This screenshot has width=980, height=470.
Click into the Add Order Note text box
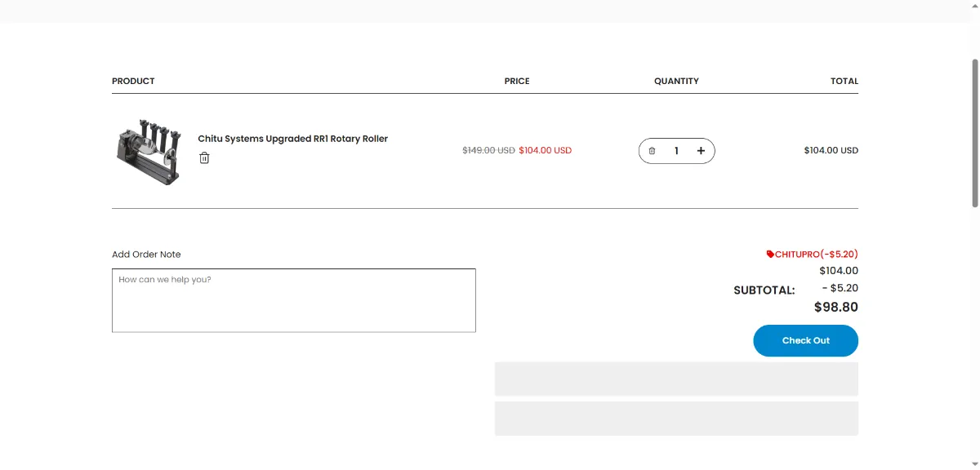pyautogui.click(x=294, y=300)
